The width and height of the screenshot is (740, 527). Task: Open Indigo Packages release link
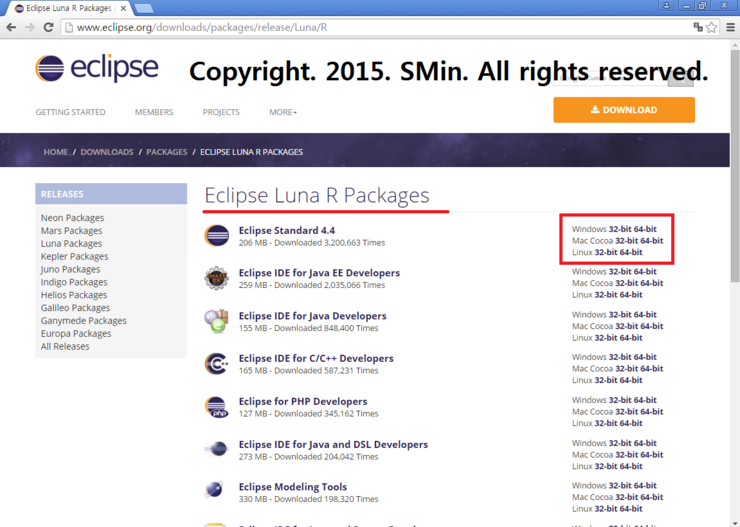coord(74,282)
